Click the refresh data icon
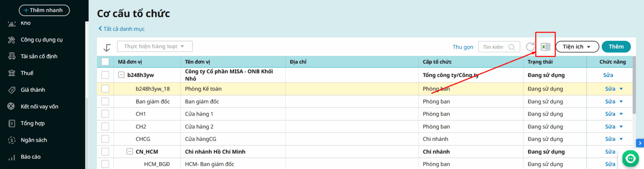Image resolution: width=644 pixels, height=169 pixels. click(x=530, y=47)
